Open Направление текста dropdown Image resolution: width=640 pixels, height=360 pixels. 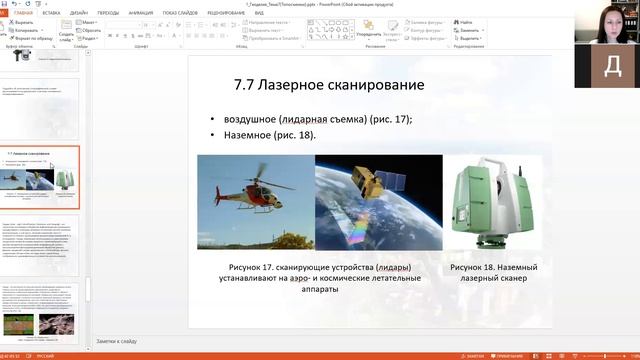(x=267, y=22)
